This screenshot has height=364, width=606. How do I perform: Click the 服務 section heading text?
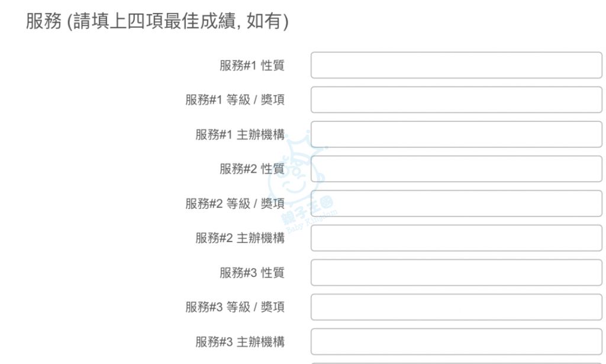[157, 22]
